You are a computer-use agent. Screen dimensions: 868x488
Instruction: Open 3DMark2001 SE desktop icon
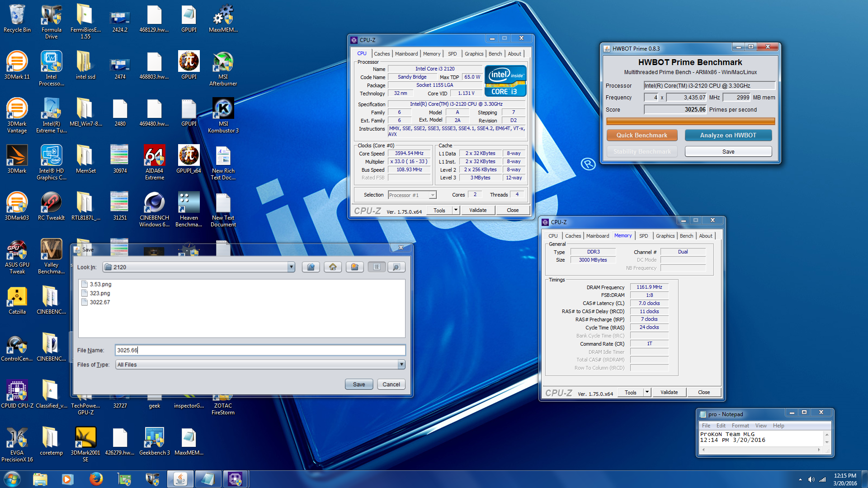(x=86, y=445)
